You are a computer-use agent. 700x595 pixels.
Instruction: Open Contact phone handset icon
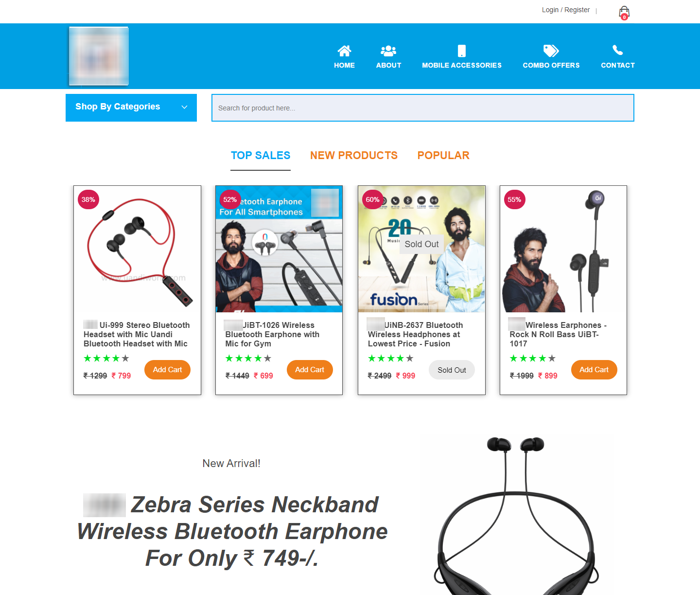(617, 50)
